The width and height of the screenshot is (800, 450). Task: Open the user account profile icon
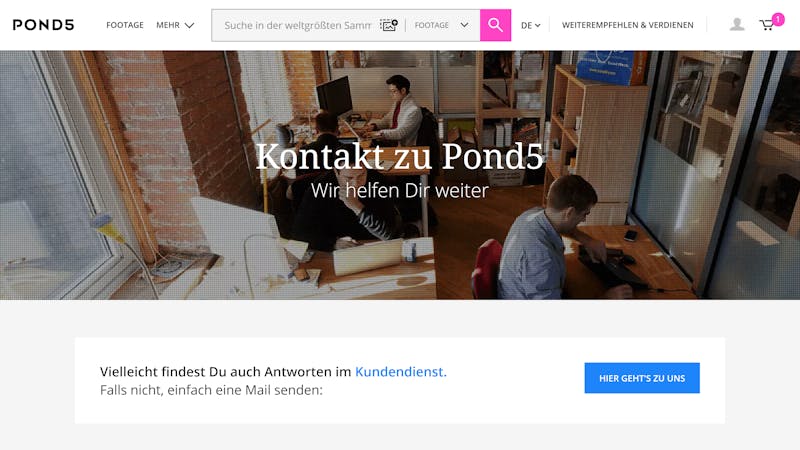tap(737, 24)
